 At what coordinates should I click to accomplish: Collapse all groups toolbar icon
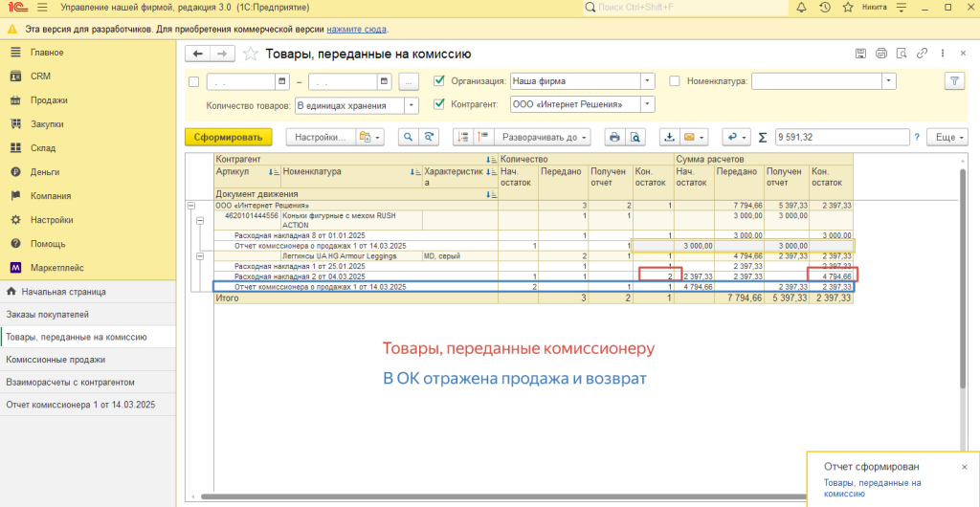(x=463, y=138)
